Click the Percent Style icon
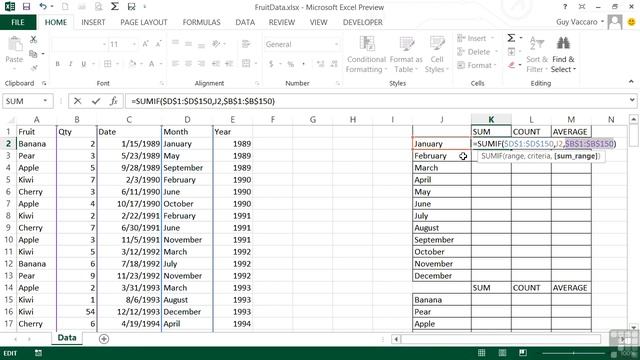Screen dimensions: 640x360 [x=291, y=64]
